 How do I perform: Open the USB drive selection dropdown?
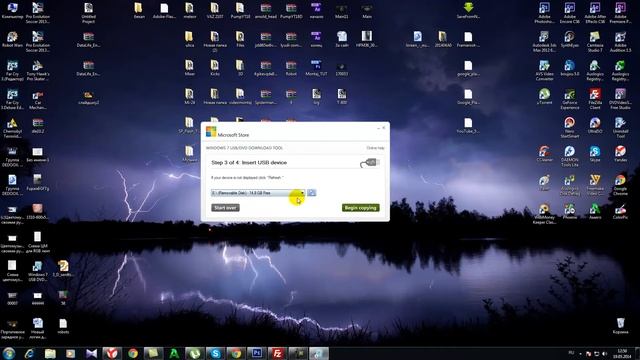[258, 193]
